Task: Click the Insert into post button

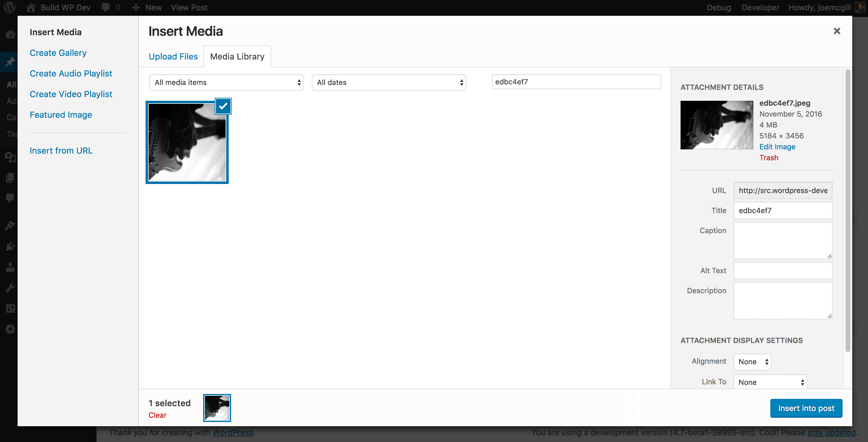Action: tap(806, 408)
